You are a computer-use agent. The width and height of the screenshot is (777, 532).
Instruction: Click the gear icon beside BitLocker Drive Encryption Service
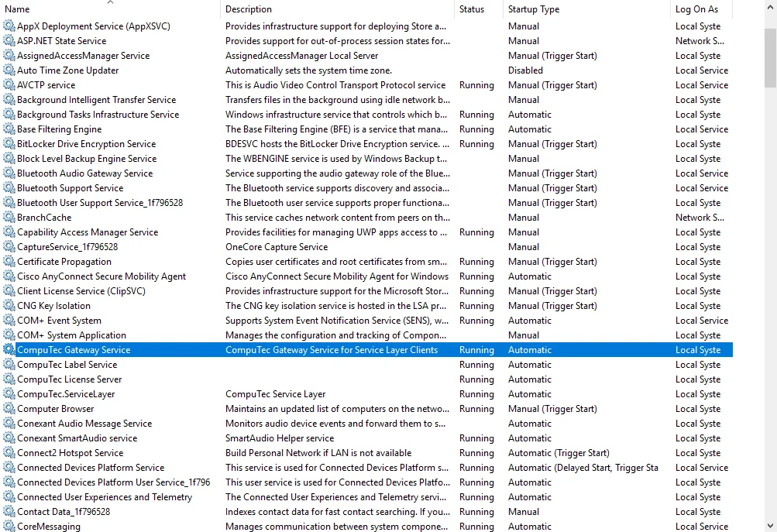click(9, 144)
